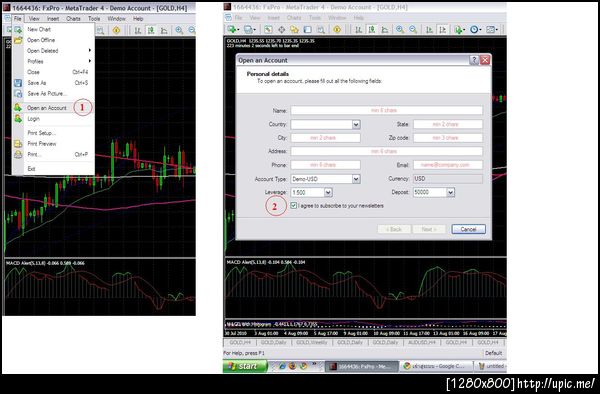The width and height of the screenshot is (600, 394).
Task: Expand the Leverage dropdown
Action: 328,192
